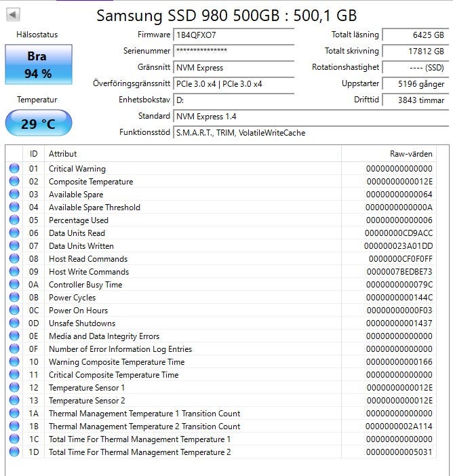
Task: Click the Enhetsbokstav field D:
Action: [x=234, y=100]
